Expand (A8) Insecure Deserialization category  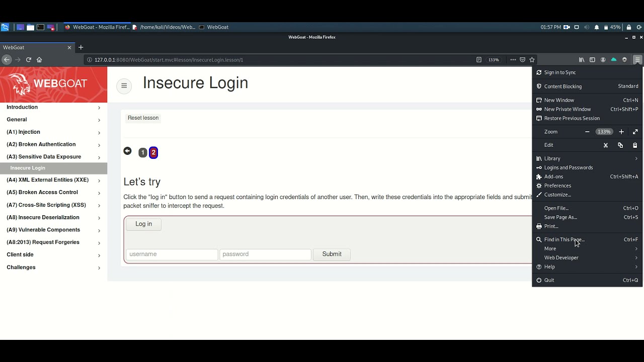click(53, 218)
